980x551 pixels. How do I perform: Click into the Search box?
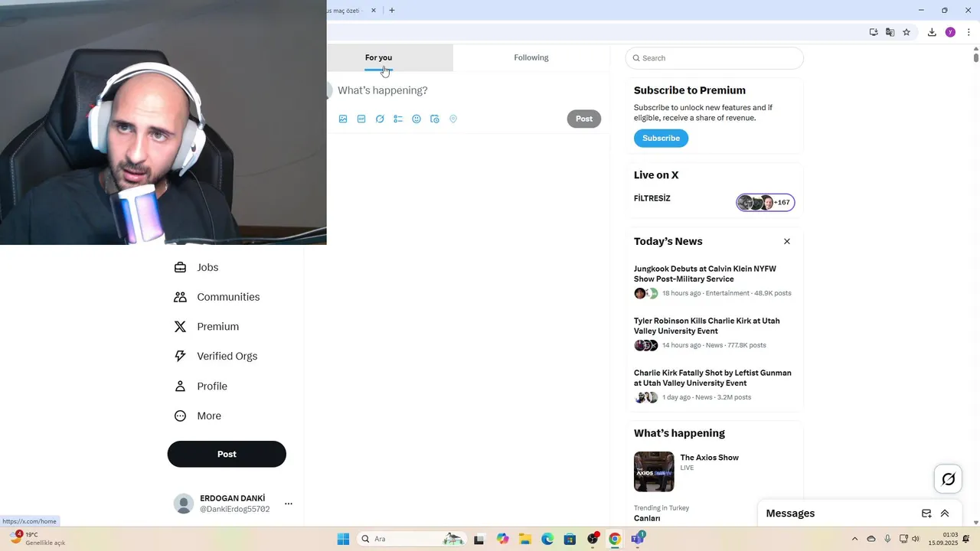[714, 58]
